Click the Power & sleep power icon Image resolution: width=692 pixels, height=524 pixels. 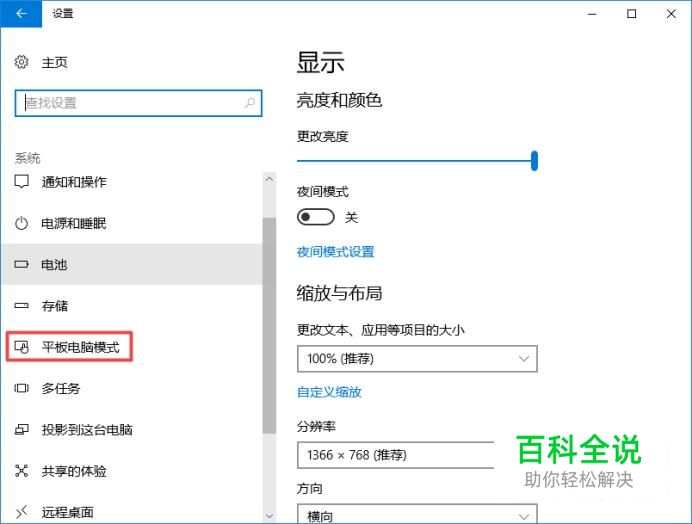(21, 223)
